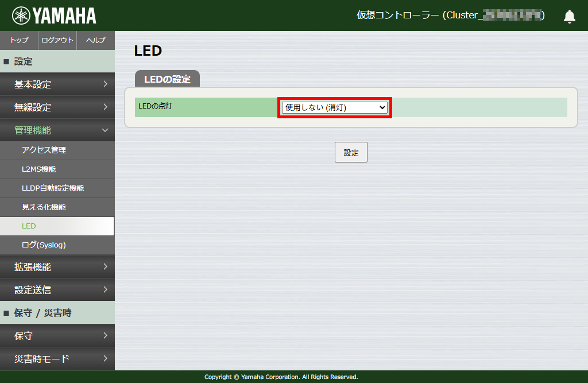This screenshot has height=383, width=588.
Task: Open LLDP自動設定機能 page
Action: 57,188
